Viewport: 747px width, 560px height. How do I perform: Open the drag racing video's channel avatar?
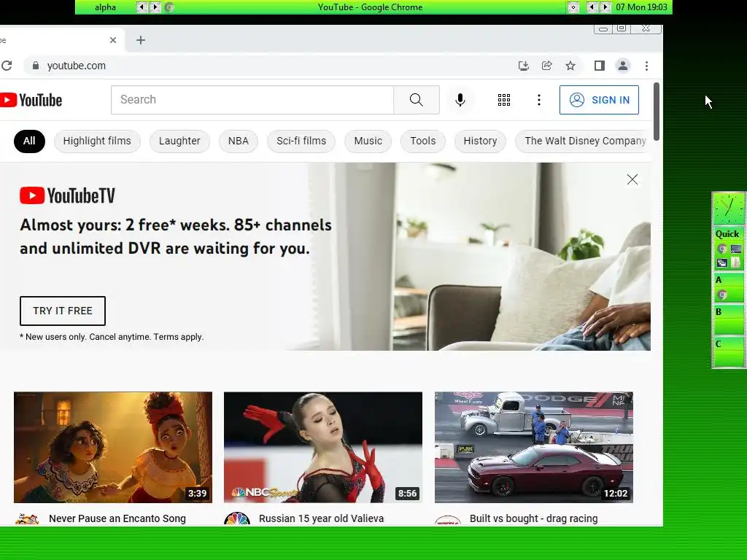pos(447,520)
